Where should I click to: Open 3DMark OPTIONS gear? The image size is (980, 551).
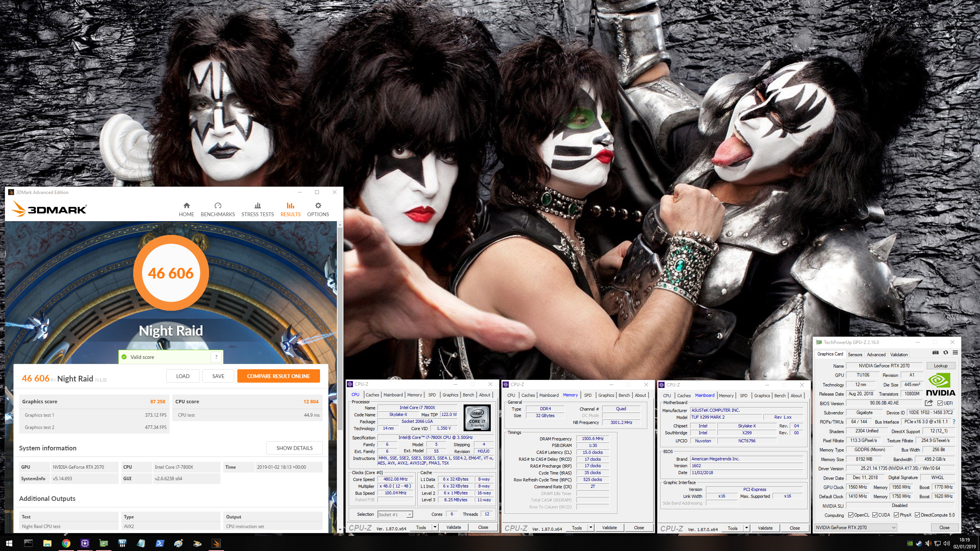click(x=318, y=210)
